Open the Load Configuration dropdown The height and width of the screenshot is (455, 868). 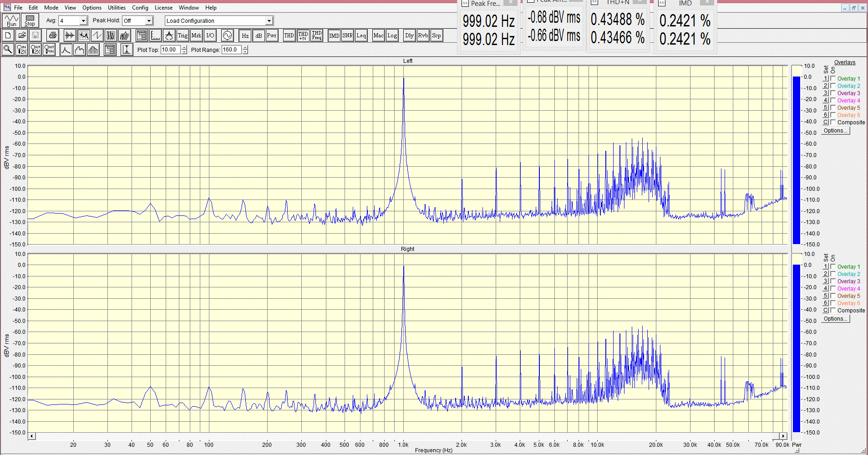pyautogui.click(x=269, y=21)
